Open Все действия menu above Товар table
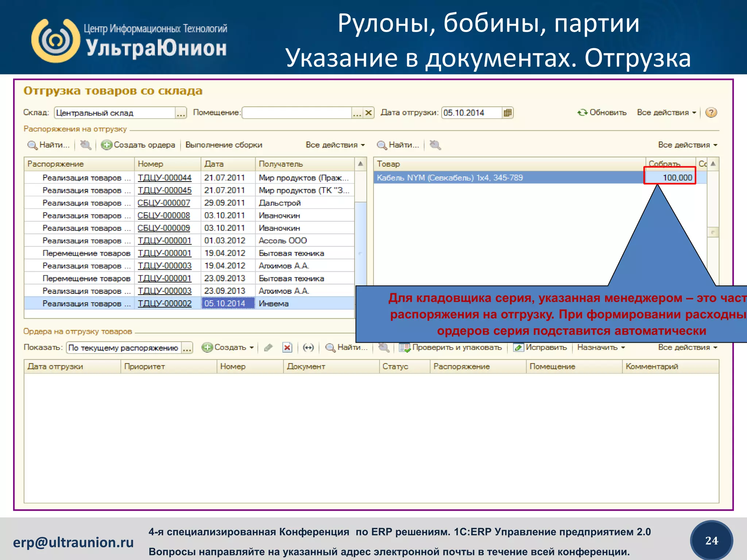 point(688,145)
